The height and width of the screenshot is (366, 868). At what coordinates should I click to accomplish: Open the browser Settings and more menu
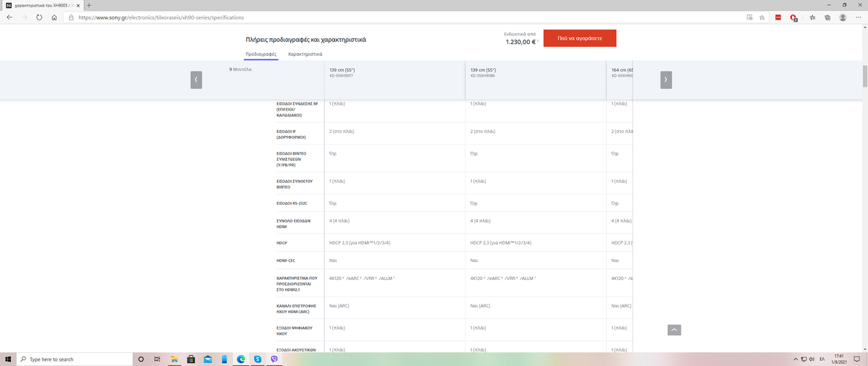click(x=858, y=17)
